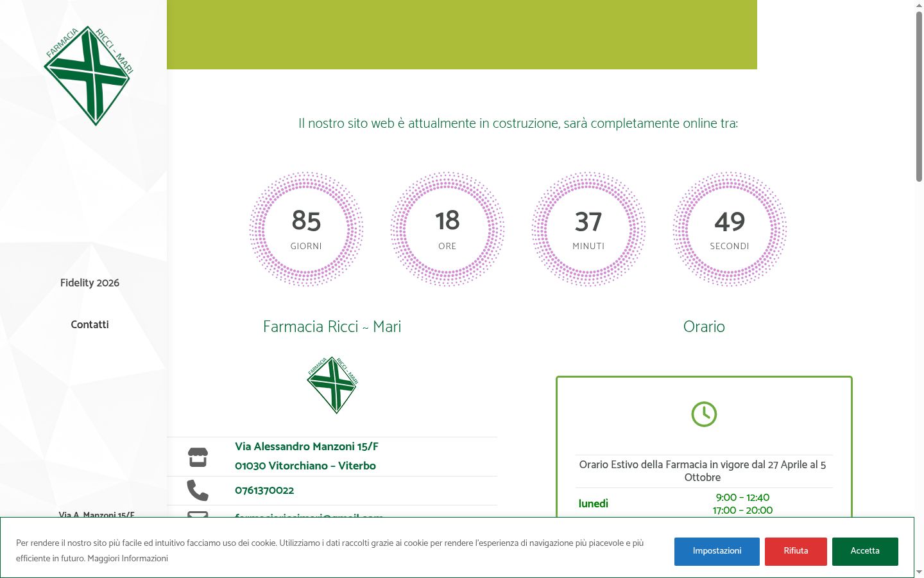The height and width of the screenshot is (578, 924).
Task: Click the 18 Ore countdown circle
Action: pyautogui.click(x=447, y=229)
